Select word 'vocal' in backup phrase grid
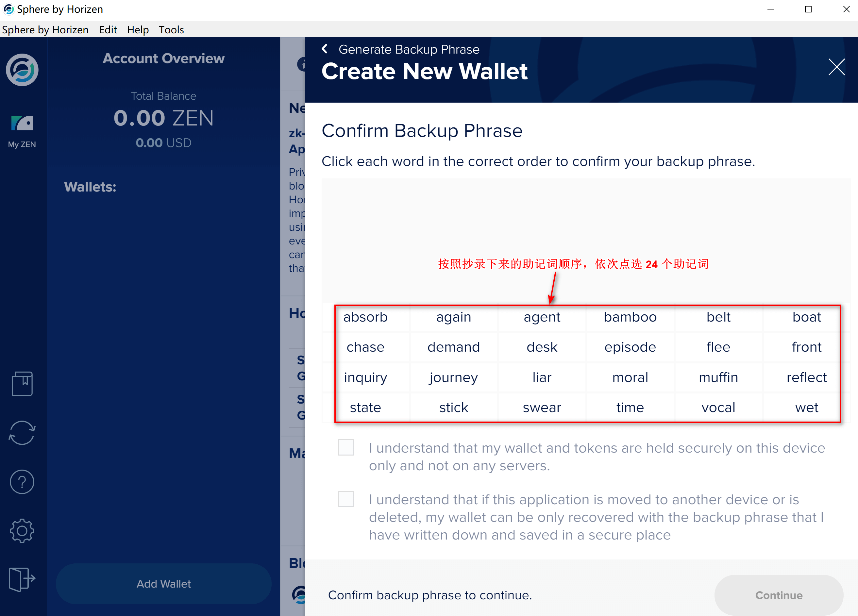The width and height of the screenshot is (858, 616). coord(719,407)
